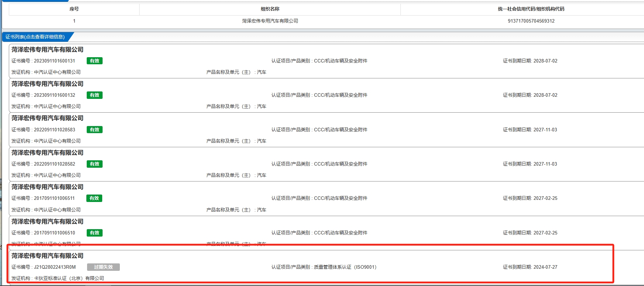The width and height of the screenshot is (644, 286).
Task: Click 产品名称及单元（主）: 汽车 under certificate 2022091101028582
Action: tap(236, 175)
